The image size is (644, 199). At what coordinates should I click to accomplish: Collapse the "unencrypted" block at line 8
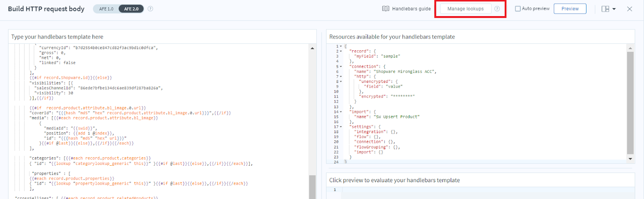pyautogui.click(x=341, y=82)
